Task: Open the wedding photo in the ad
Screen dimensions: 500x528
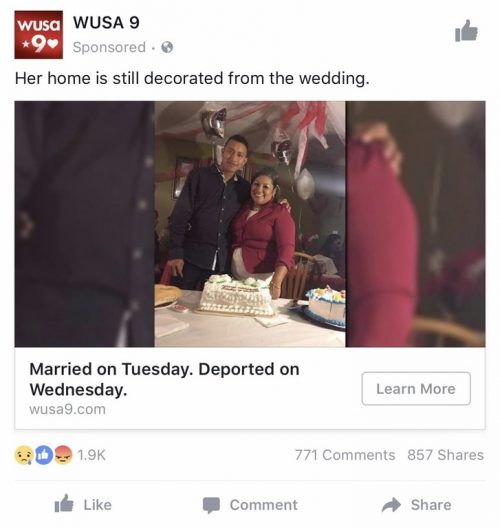Action: pyautogui.click(x=250, y=224)
